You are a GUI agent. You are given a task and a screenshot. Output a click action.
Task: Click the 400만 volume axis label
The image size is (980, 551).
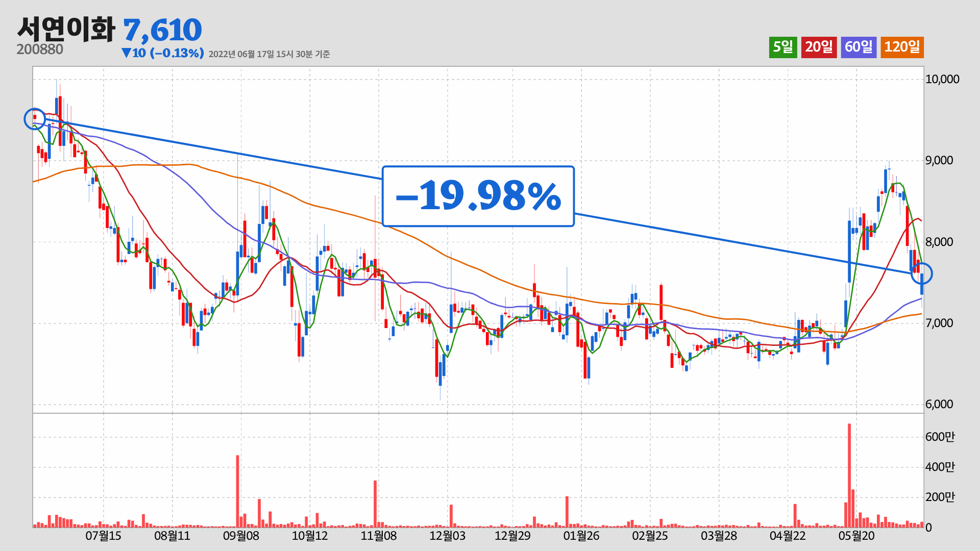click(940, 467)
